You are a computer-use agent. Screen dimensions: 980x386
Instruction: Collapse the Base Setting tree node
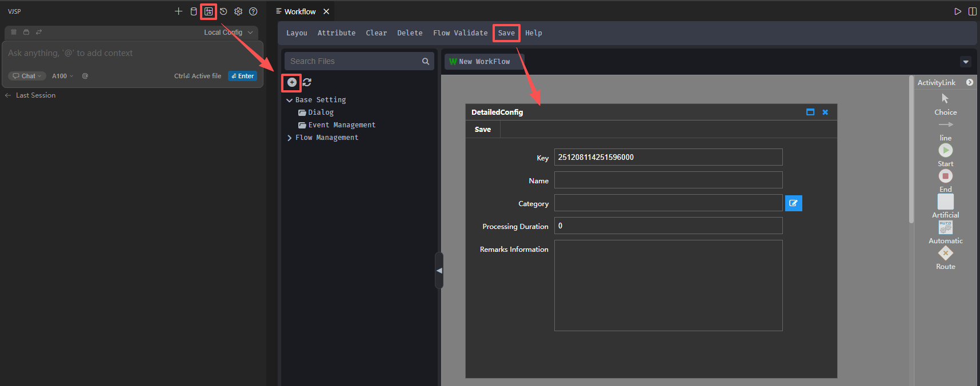pyautogui.click(x=290, y=100)
